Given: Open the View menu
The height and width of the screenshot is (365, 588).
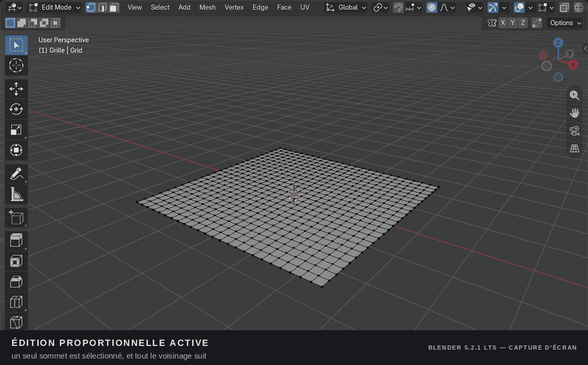Looking at the screenshot, I should click(134, 7).
